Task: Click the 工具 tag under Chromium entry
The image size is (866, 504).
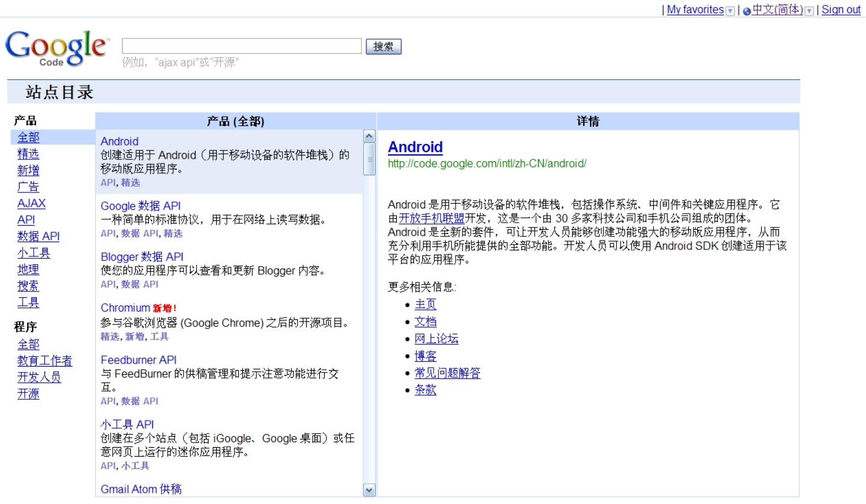Action: point(159,336)
